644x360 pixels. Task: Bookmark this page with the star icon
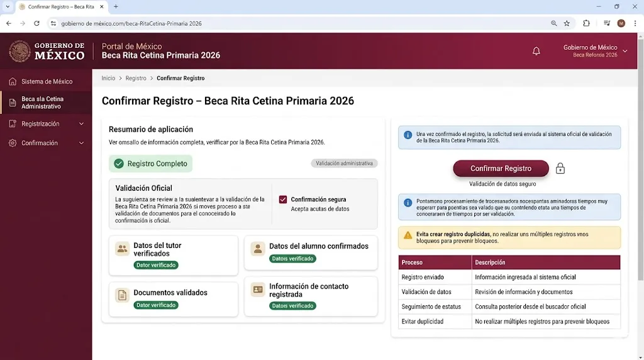point(567,23)
